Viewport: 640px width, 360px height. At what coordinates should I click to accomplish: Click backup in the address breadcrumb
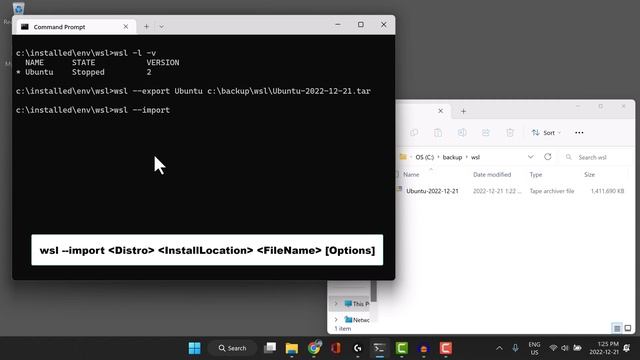pos(452,157)
